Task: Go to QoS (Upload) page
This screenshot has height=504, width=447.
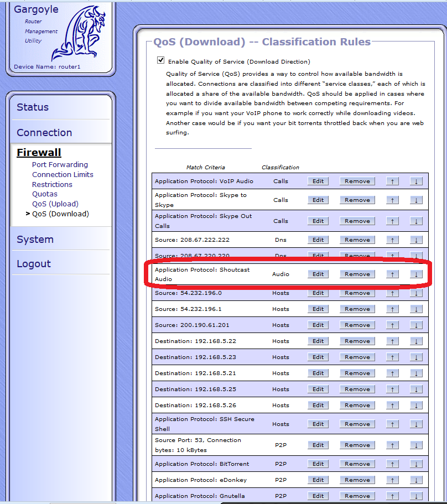Action: [x=55, y=204]
